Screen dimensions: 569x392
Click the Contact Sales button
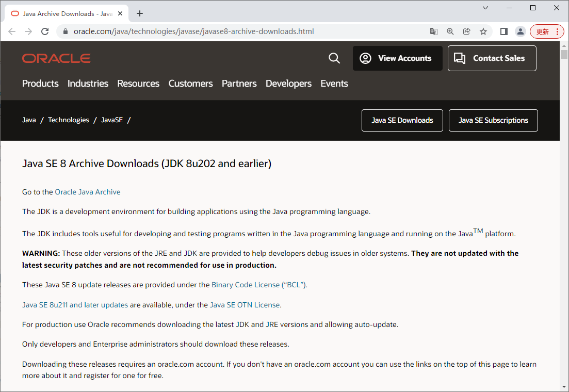(x=492, y=58)
